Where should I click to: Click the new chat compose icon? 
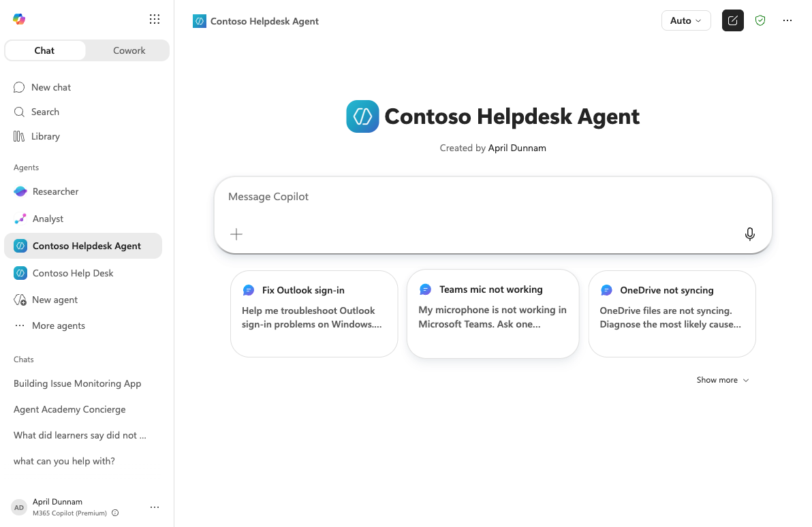point(733,20)
